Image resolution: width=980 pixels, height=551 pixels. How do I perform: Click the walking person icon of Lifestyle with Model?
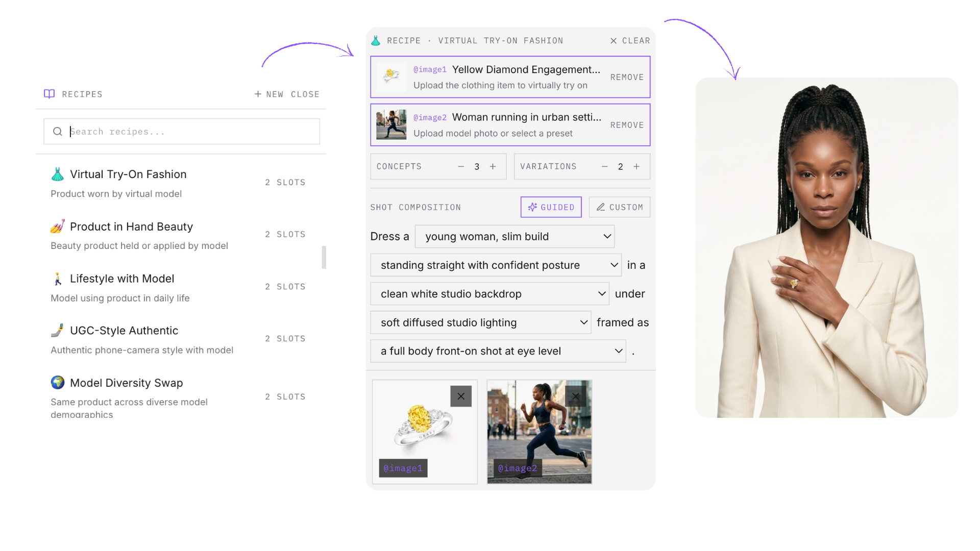click(x=58, y=279)
